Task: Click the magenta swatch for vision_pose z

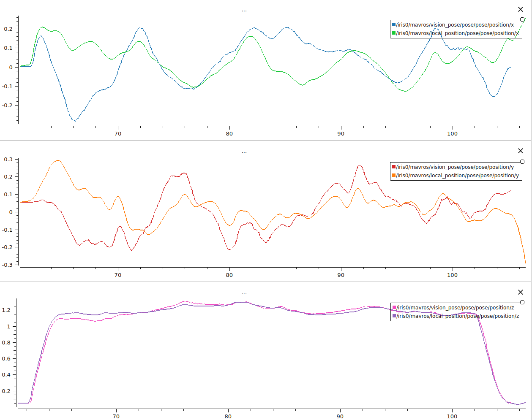Action: click(x=394, y=308)
